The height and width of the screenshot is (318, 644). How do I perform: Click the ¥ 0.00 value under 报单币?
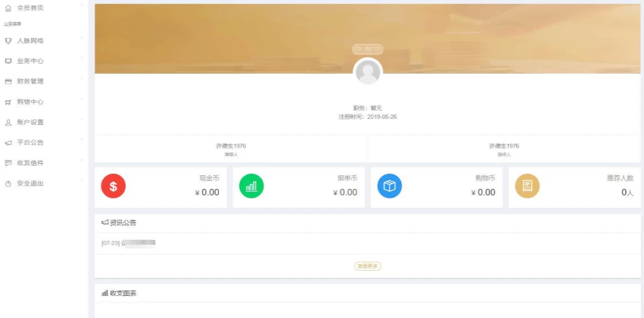(x=346, y=192)
